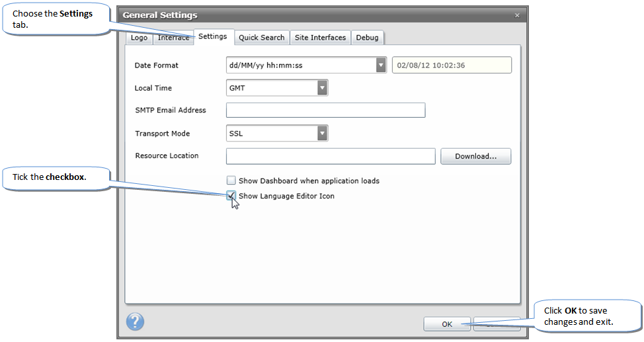Expand the Transport Mode SSL dropdown
The width and height of the screenshot is (644, 342).
(322, 134)
